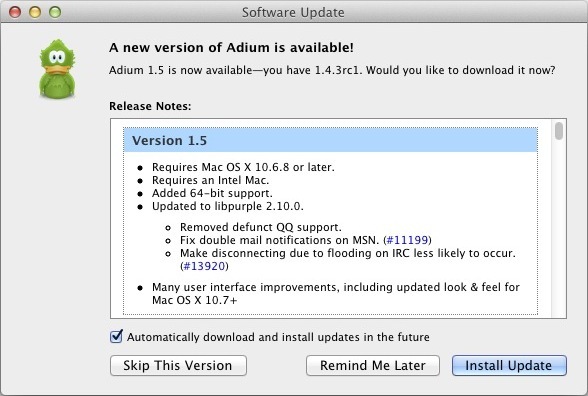This screenshot has height=396, width=588.
Task: Minimize the Software Update window
Action: (x=35, y=12)
